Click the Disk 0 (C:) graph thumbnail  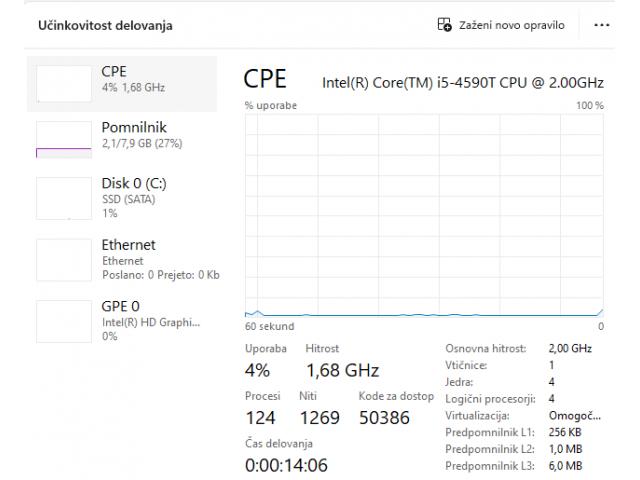click(63, 198)
